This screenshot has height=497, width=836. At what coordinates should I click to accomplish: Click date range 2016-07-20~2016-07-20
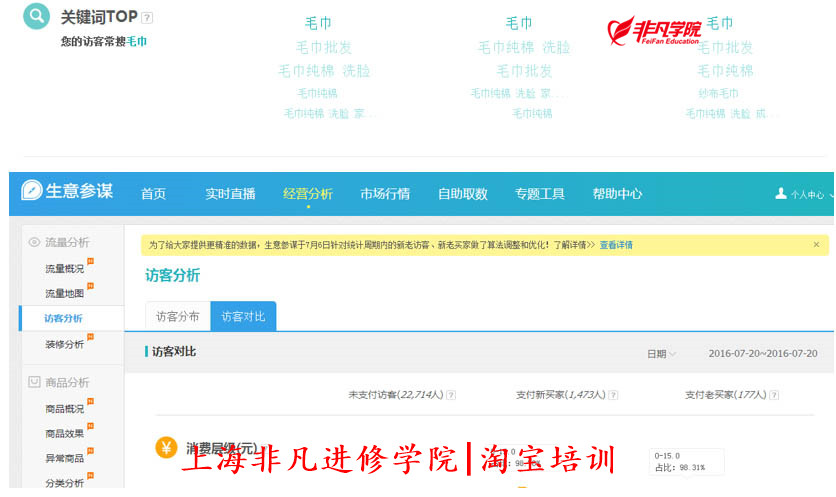[762, 354]
